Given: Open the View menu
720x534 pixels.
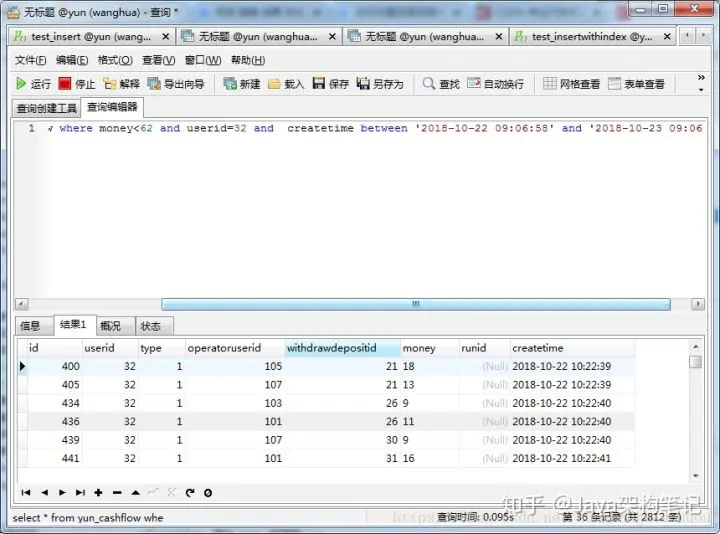Looking at the screenshot, I should click(158, 60).
